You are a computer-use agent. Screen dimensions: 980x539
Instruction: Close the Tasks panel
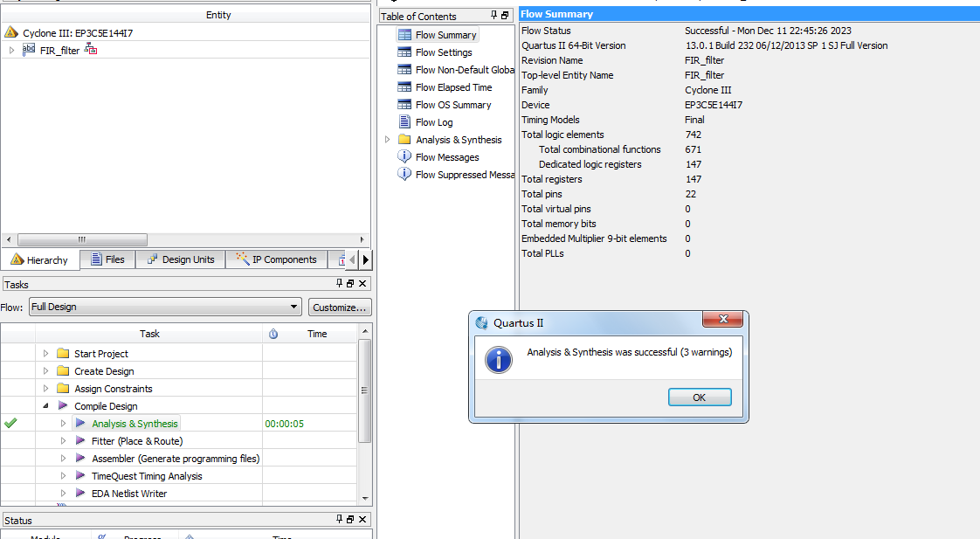362,284
